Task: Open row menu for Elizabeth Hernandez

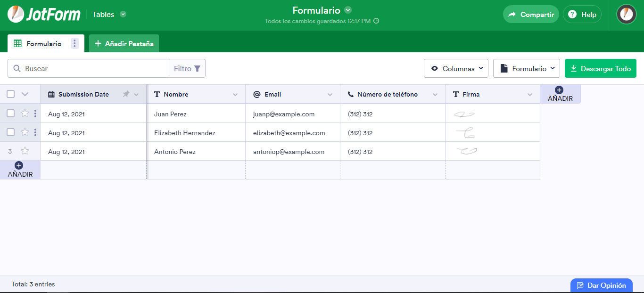Action: [35, 132]
